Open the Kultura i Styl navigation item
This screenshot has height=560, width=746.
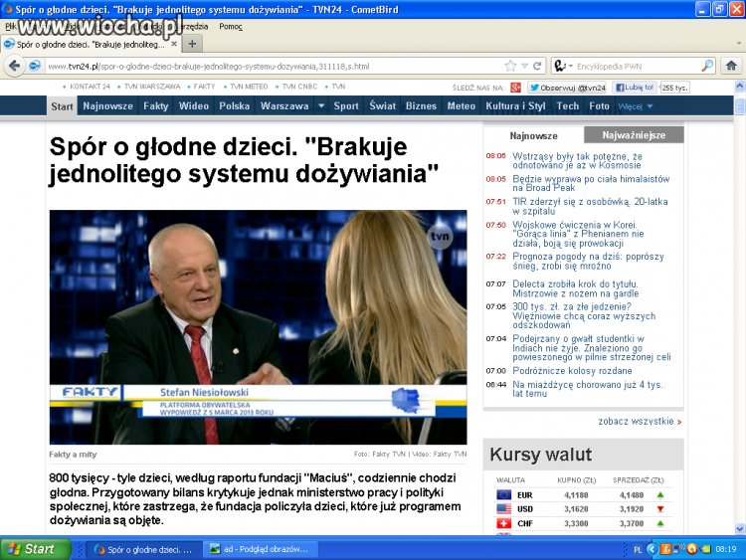point(515,106)
